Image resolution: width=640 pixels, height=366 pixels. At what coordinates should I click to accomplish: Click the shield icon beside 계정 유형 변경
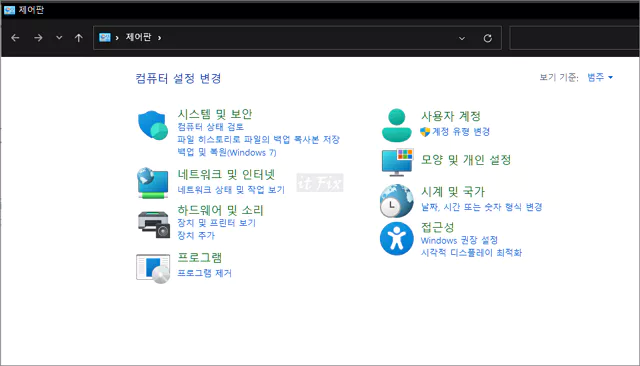[x=425, y=132]
